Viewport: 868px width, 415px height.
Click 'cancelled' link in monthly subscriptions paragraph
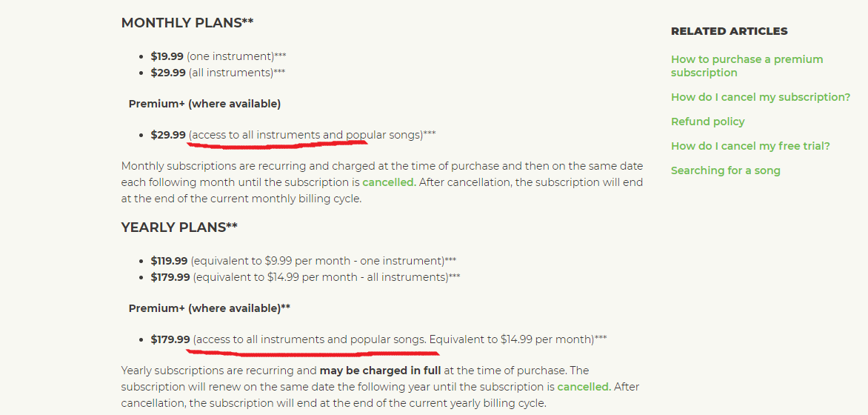[388, 182]
